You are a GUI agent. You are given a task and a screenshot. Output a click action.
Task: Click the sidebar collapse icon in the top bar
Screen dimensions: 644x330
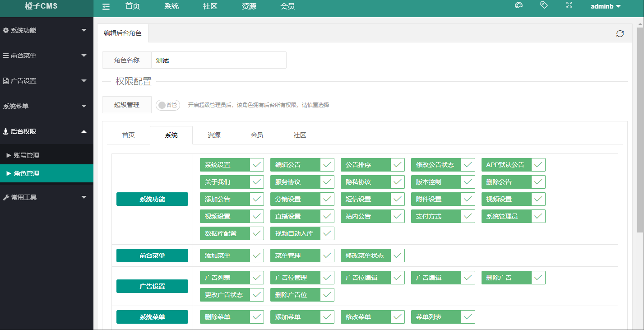tap(106, 6)
